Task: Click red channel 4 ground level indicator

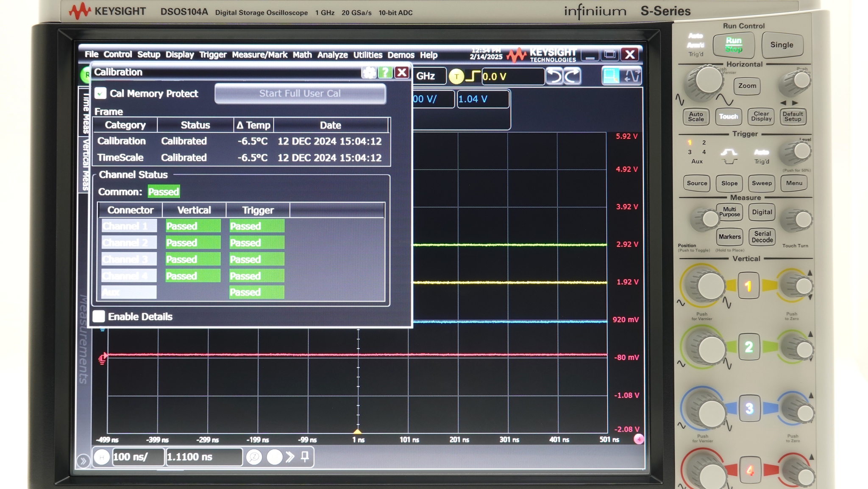Action: click(102, 359)
